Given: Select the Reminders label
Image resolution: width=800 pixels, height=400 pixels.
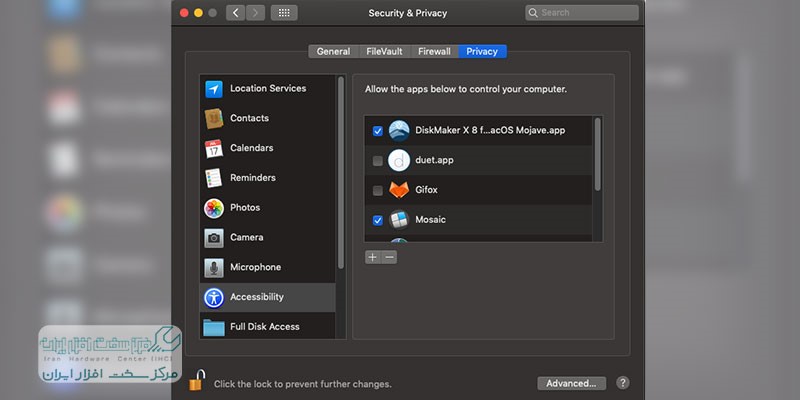Looking at the screenshot, I should coord(253,178).
